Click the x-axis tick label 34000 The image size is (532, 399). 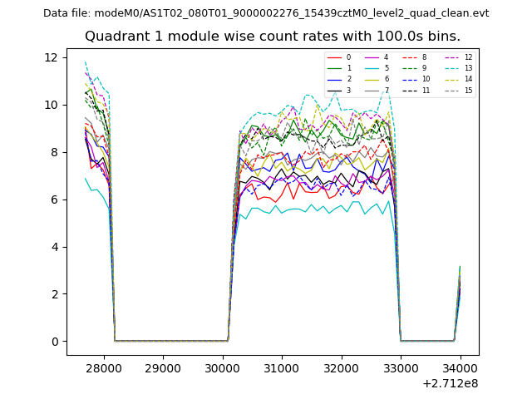click(x=461, y=368)
